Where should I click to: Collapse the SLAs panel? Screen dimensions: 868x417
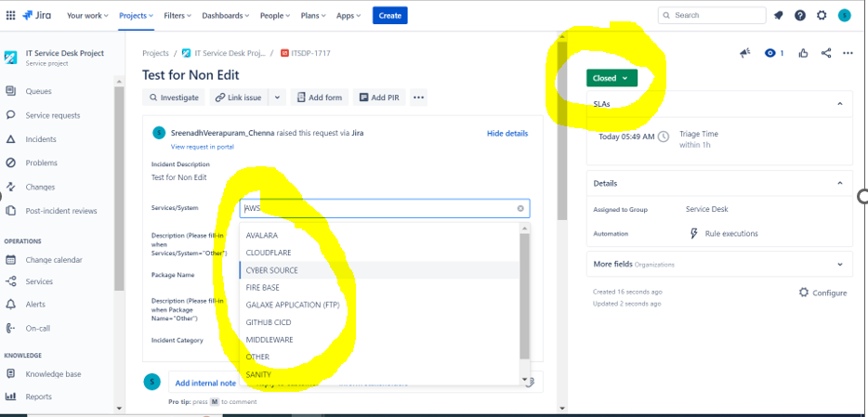coord(840,104)
